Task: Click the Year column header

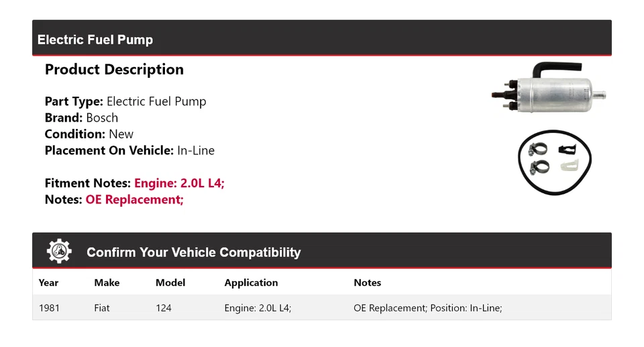Action: [x=48, y=283]
